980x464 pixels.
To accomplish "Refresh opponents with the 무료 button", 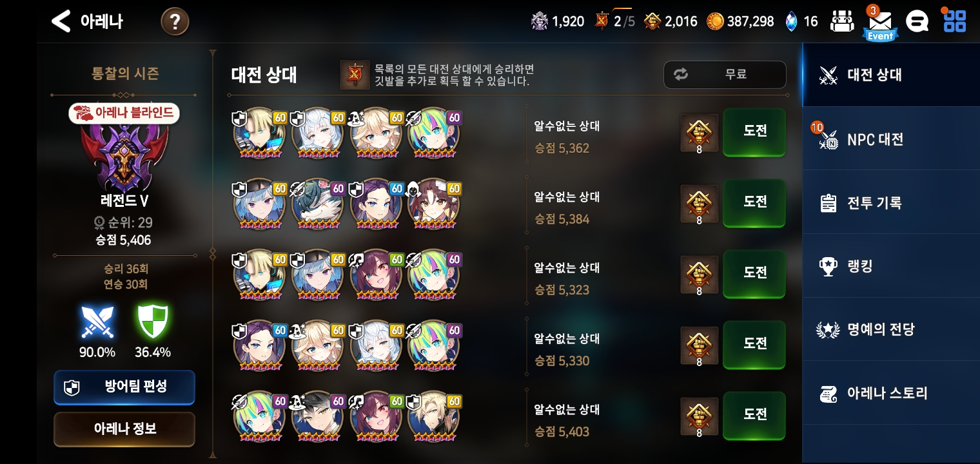I will tap(725, 74).
